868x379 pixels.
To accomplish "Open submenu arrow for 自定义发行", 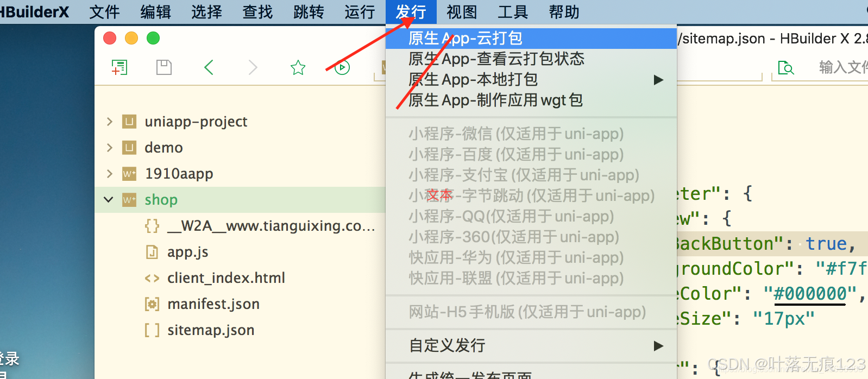I will click(x=658, y=345).
